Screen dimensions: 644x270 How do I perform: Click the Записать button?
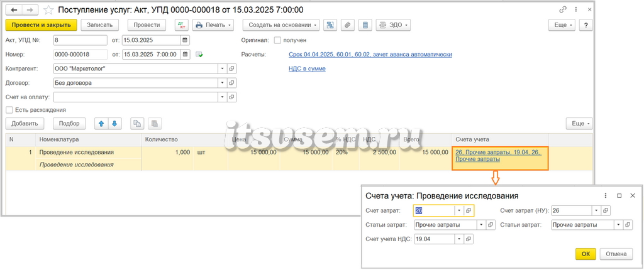[x=100, y=25]
